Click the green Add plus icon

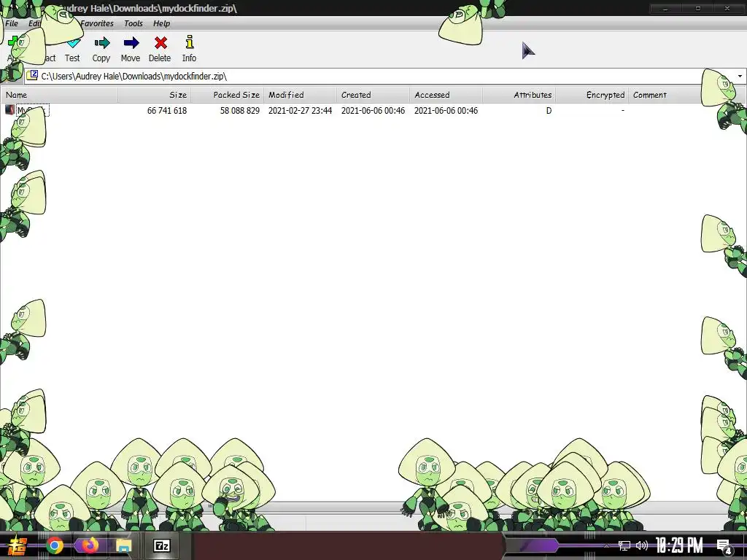point(13,42)
